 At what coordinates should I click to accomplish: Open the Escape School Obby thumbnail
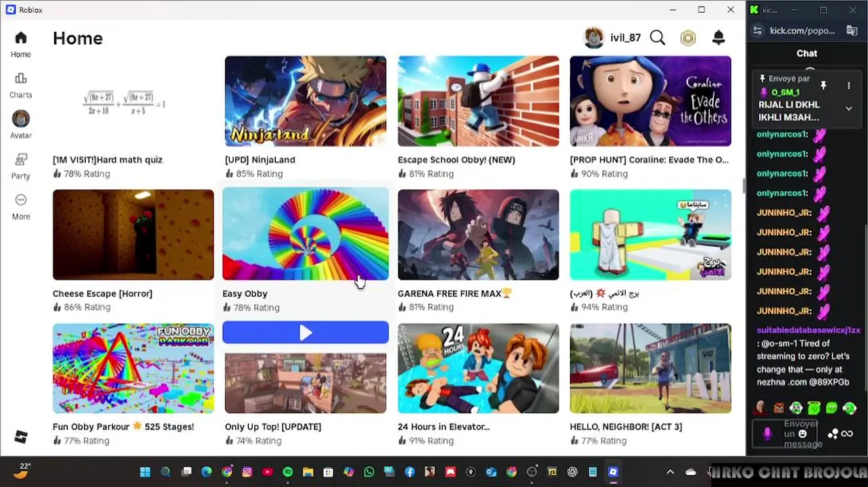[x=478, y=101]
